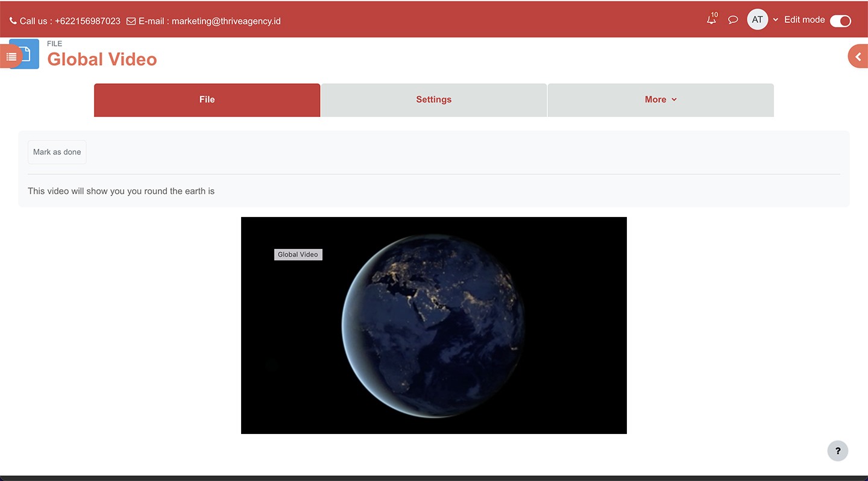The height and width of the screenshot is (481, 868).
Task: Open the More tab dropdown
Action: (660, 100)
